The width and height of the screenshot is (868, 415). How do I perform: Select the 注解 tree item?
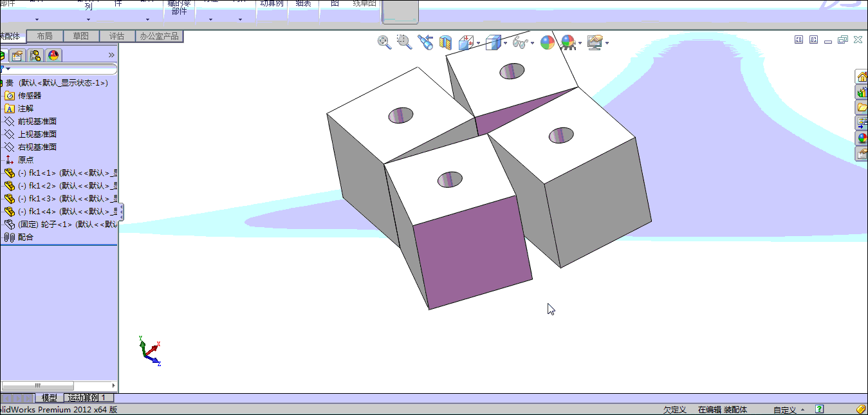[x=26, y=108]
